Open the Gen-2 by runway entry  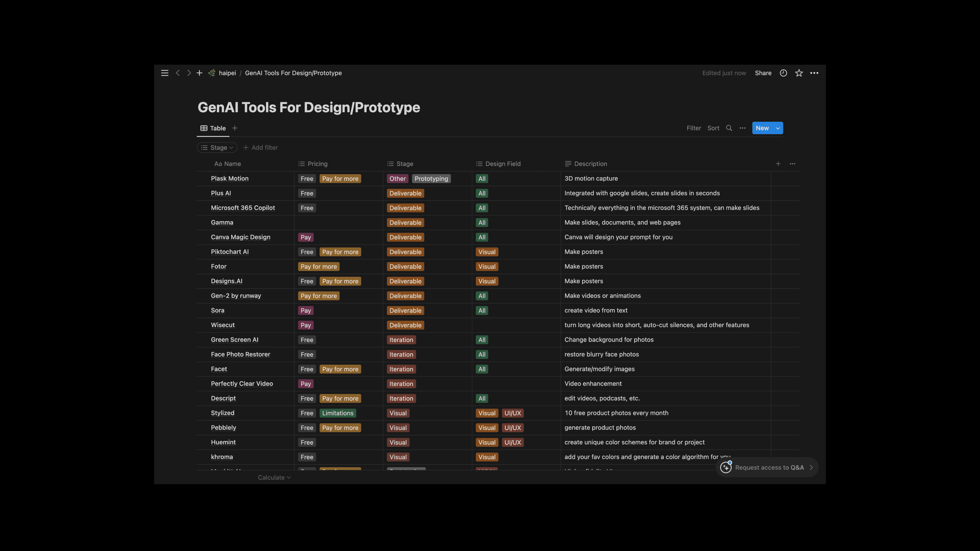(236, 295)
